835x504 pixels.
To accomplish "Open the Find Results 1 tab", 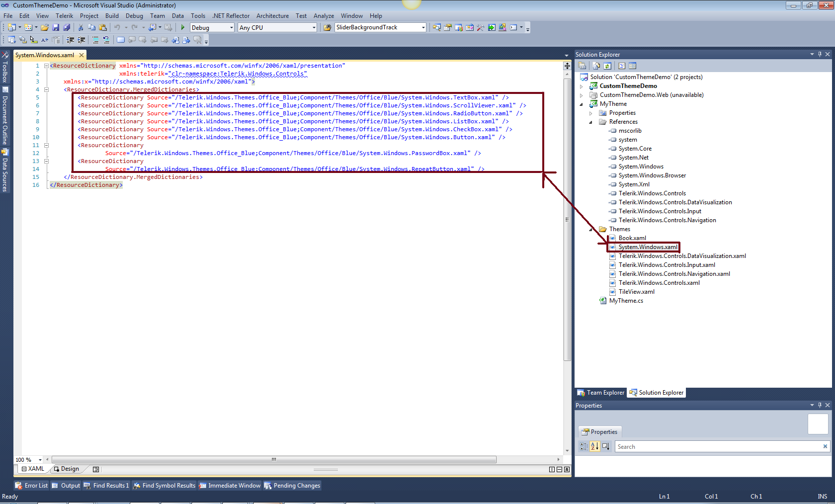I will [106, 486].
